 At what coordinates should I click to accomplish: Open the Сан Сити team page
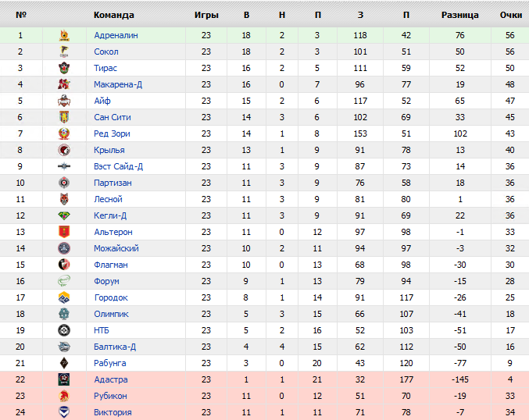pyautogui.click(x=112, y=117)
